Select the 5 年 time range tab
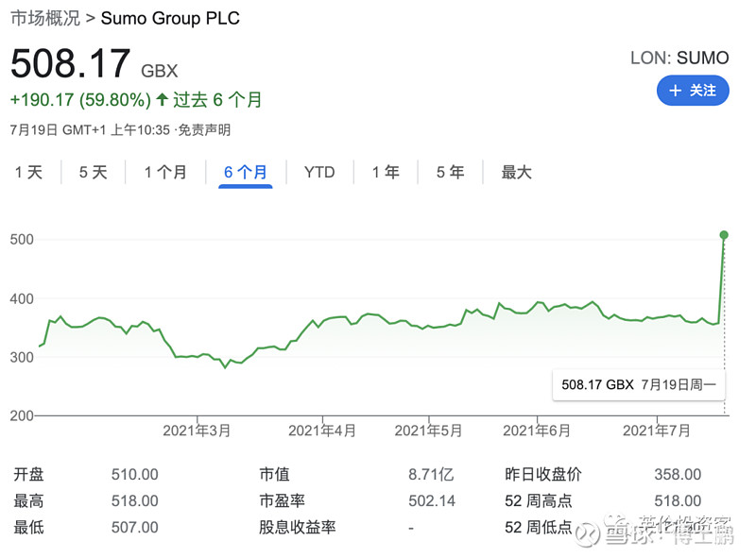 (451, 172)
